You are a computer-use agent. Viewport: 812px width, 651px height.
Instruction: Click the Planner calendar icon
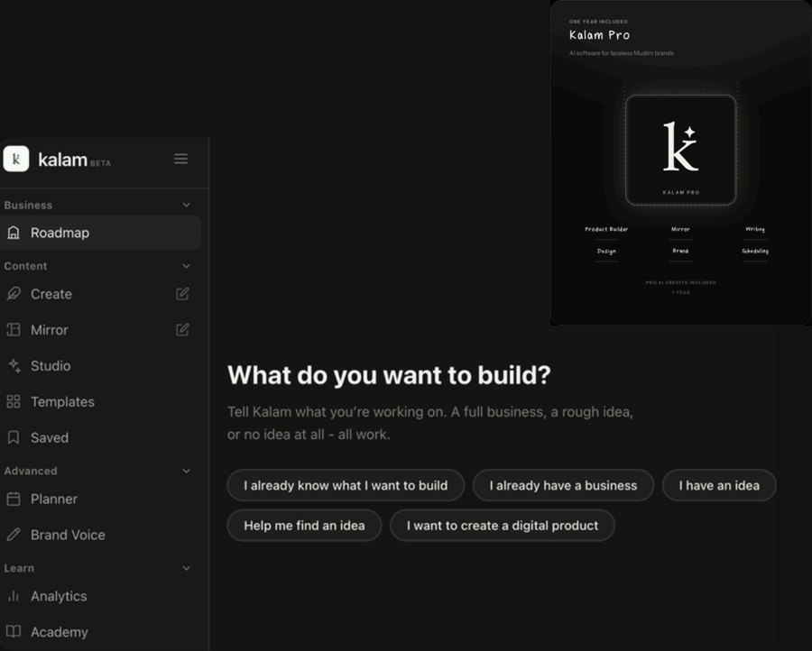14,499
